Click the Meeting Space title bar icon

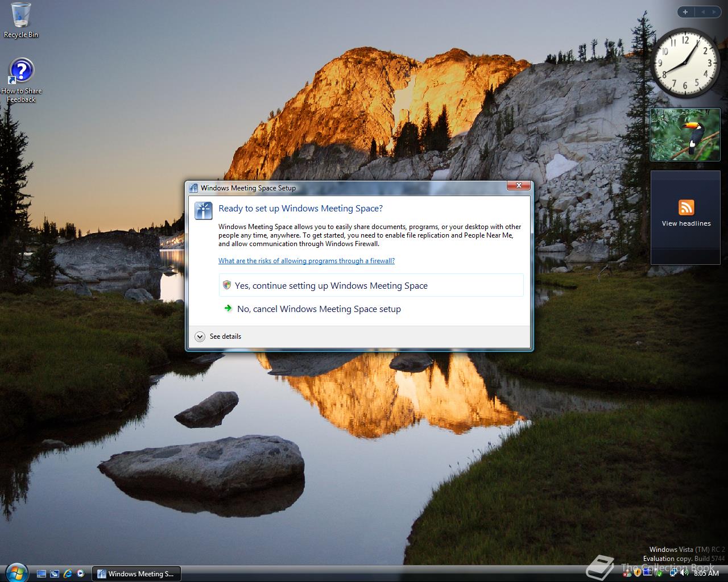[x=193, y=188]
